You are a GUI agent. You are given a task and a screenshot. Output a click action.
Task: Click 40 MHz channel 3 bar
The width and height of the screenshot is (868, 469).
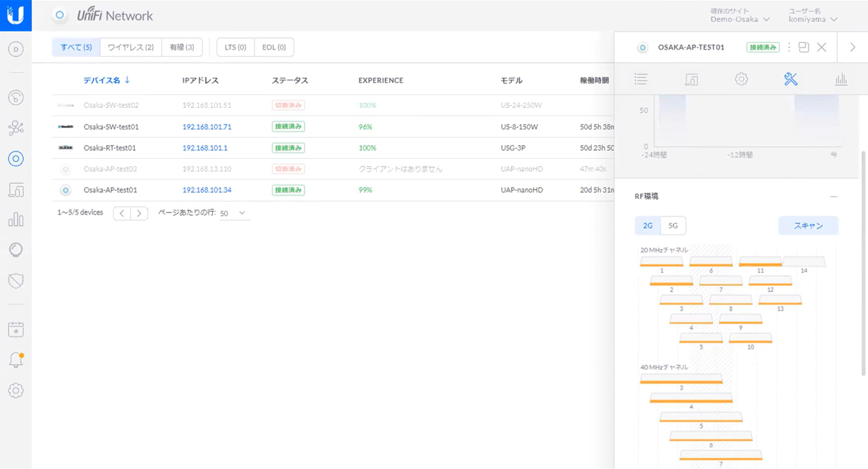point(682,379)
